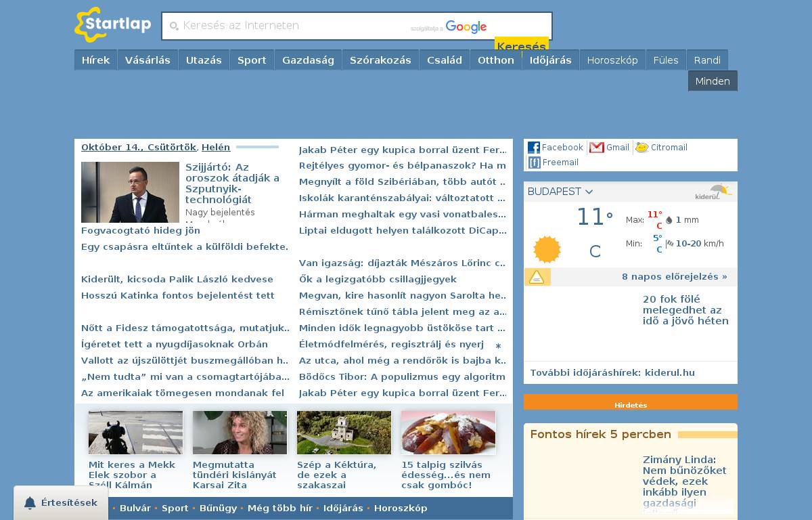Viewport: 812px width, 520px height.
Task: Open the plum dessert recipe thumbnail
Action: pos(448,433)
